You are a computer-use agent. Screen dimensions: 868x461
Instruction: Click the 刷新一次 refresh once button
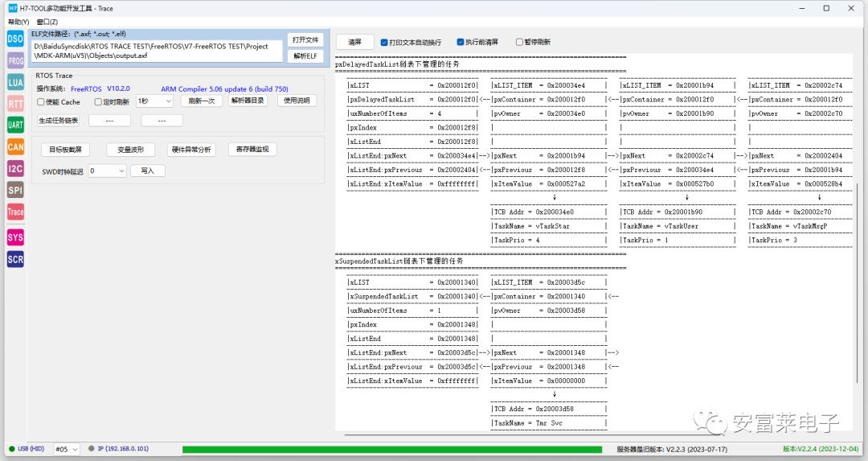pos(202,101)
